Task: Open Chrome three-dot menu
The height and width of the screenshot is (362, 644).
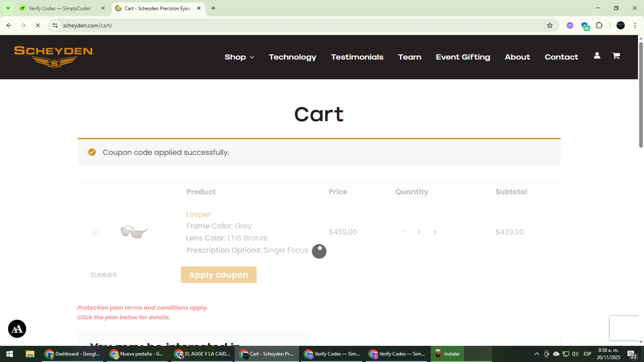Action: click(x=635, y=25)
